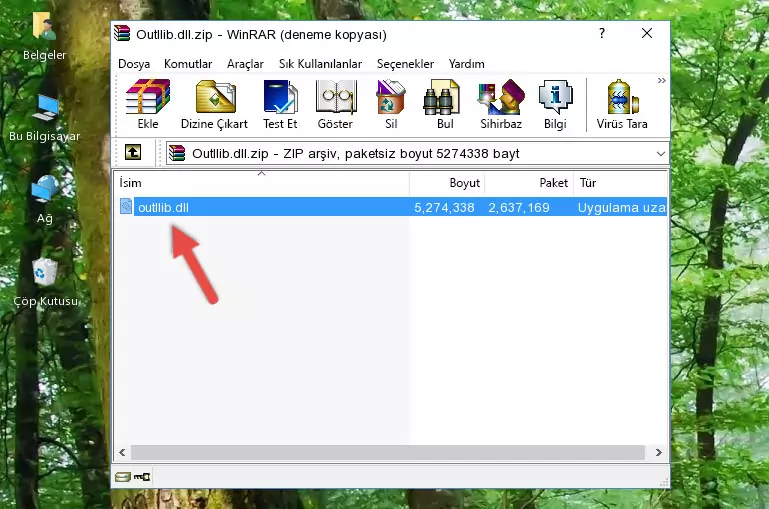Screen dimensions: 769x509
Task: Show archive Bilgi information
Action: click(555, 104)
